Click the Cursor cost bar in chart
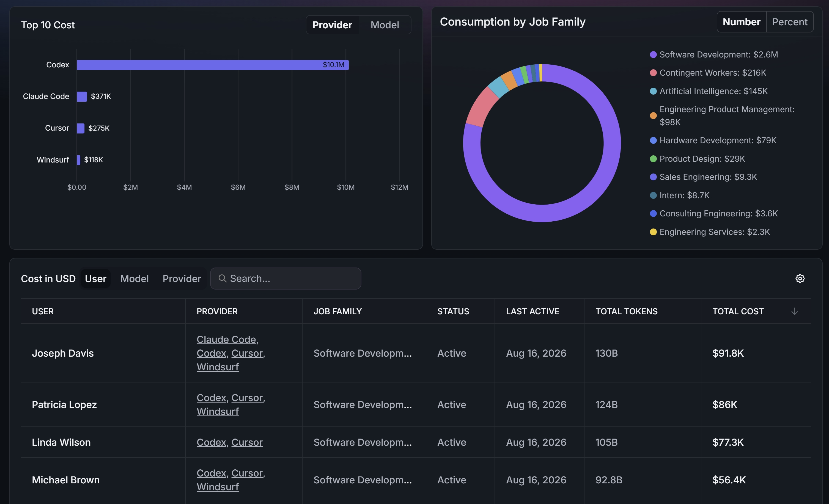829x504 pixels. (x=80, y=128)
